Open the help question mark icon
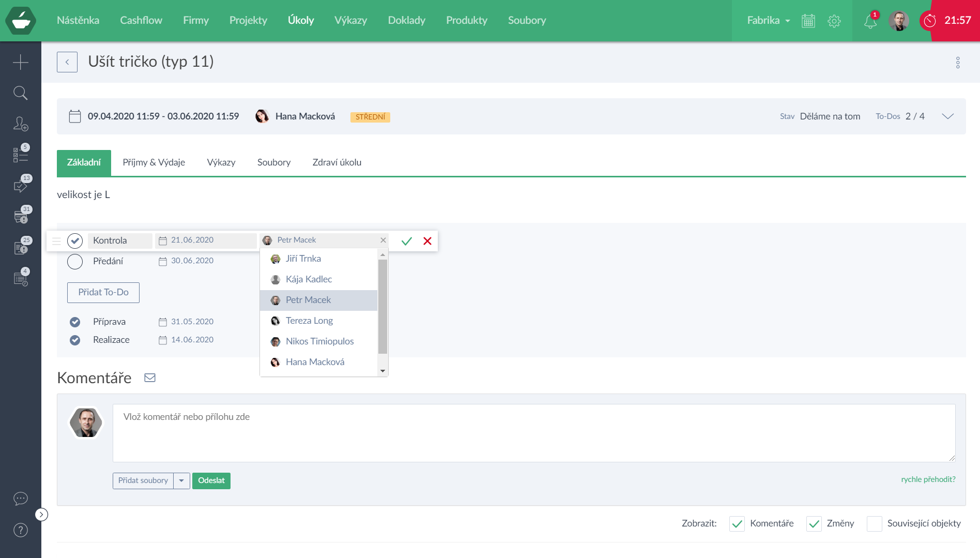Viewport: 980px width, 558px height. (21, 530)
